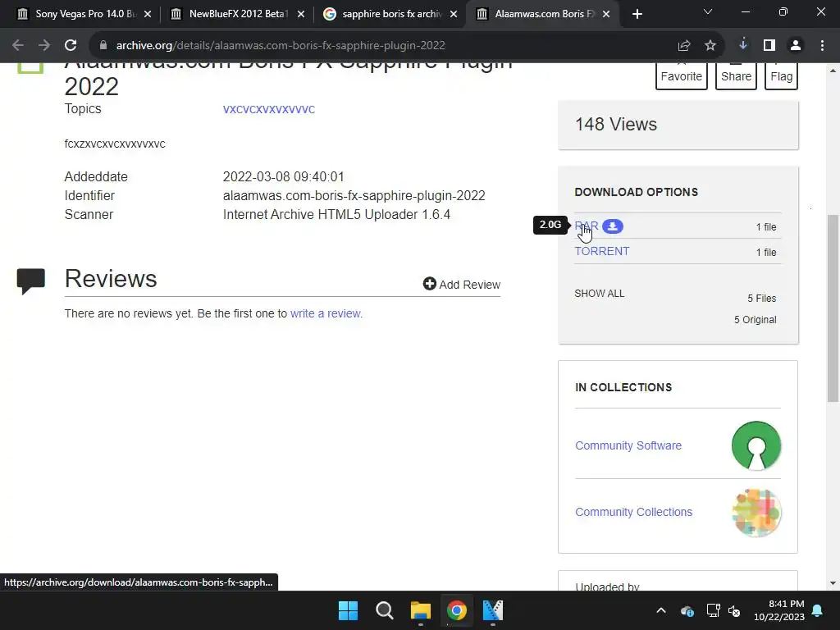840x630 pixels.
Task: Go back to the previous page
Action: pyautogui.click(x=18, y=46)
